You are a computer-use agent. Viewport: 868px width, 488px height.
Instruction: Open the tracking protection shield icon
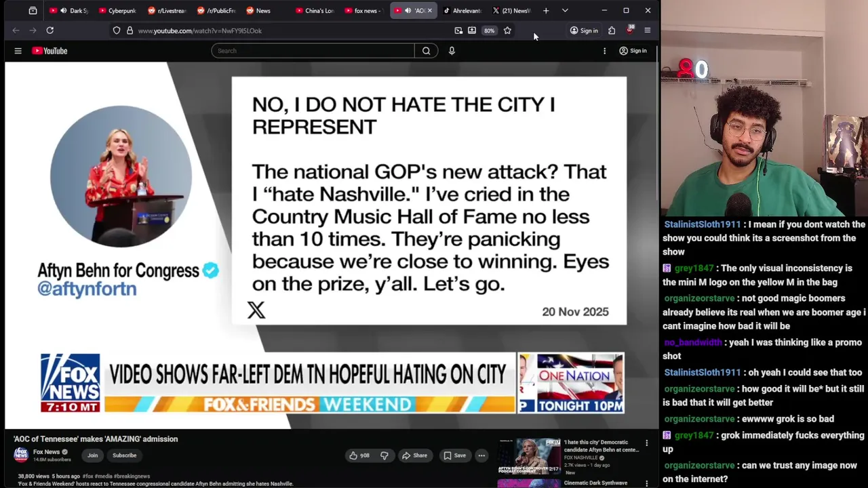click(117, 30)
